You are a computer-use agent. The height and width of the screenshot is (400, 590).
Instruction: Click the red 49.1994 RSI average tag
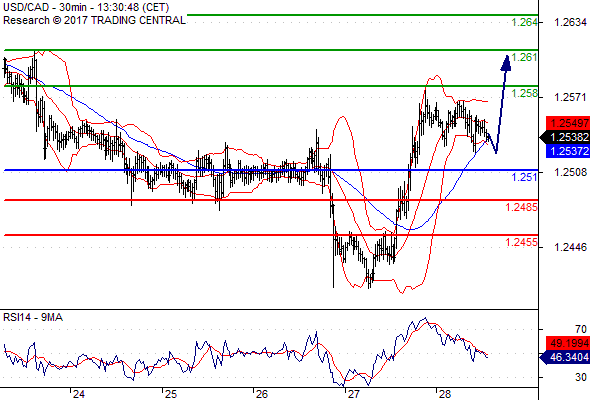(x=568, y=343)
